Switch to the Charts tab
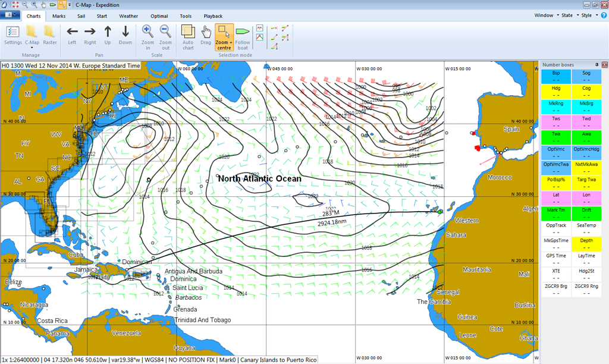 33,16
